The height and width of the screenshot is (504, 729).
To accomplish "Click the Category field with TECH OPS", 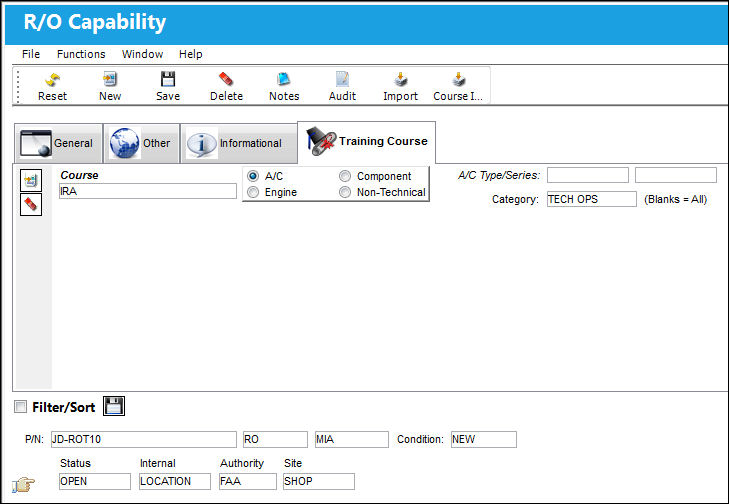I will point(591,199).
